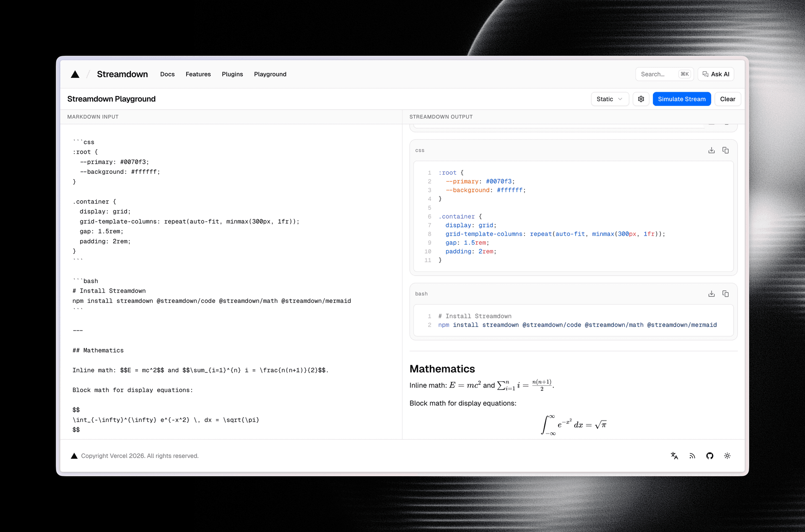
Task: Open the Ask AI chat
Action: [x=716, y=74]
